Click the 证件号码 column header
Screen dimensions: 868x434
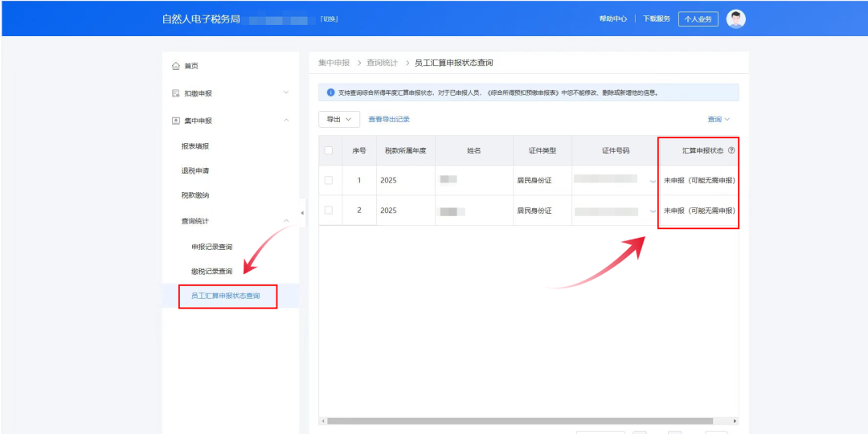click(616, 150)
